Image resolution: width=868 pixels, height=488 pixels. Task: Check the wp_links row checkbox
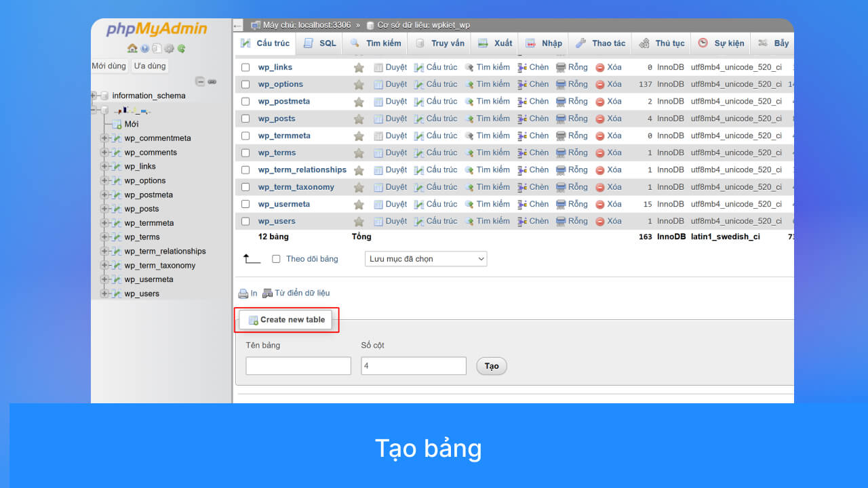click(x=245, y=67)
